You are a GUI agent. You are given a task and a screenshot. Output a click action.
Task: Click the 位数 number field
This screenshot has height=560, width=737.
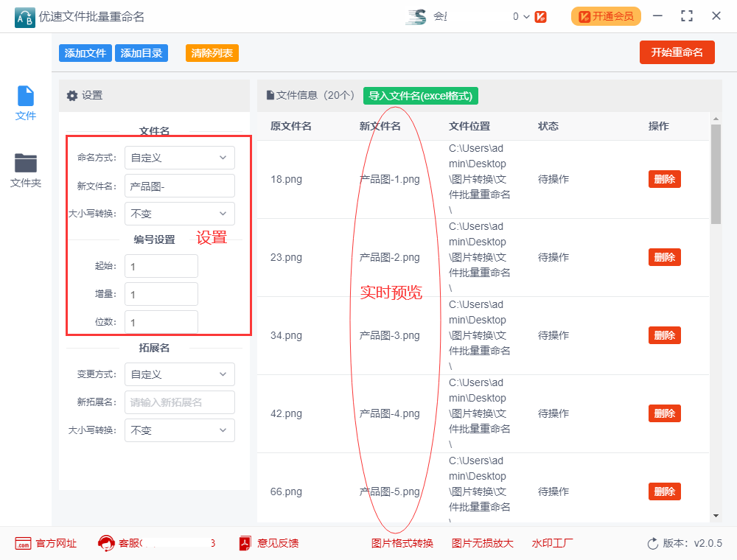click(x=161, y=322)
